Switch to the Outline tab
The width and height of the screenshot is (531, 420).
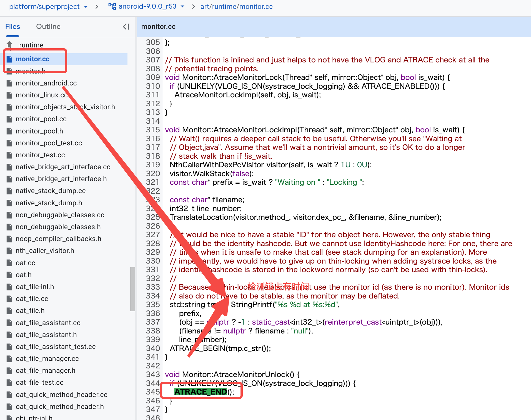coord(48,27)
